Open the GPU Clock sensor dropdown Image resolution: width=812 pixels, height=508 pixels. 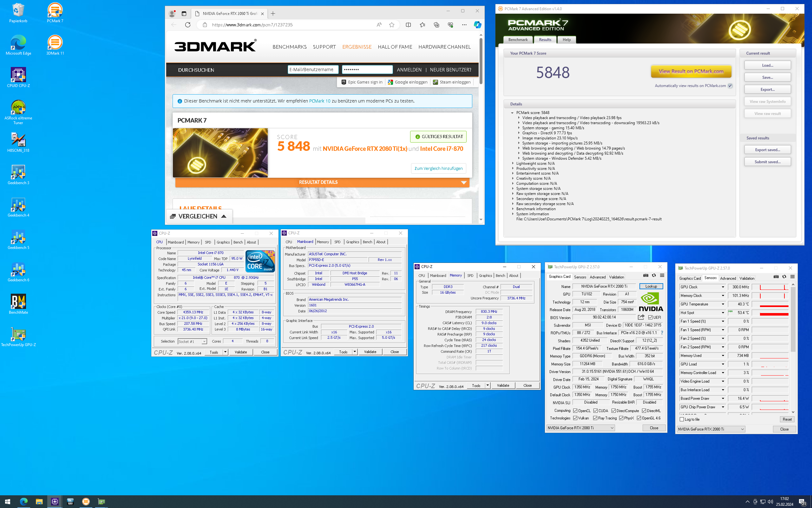click(723, 287)
